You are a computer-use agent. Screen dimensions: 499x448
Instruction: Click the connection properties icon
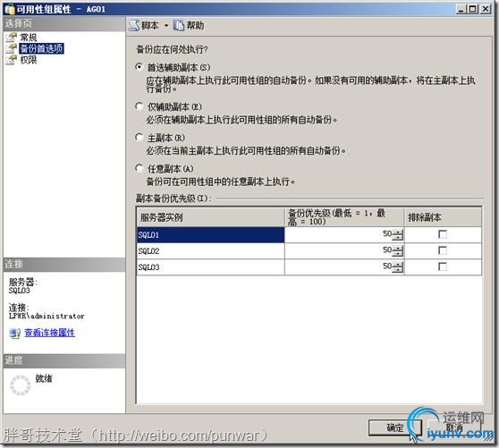[14, 334]
